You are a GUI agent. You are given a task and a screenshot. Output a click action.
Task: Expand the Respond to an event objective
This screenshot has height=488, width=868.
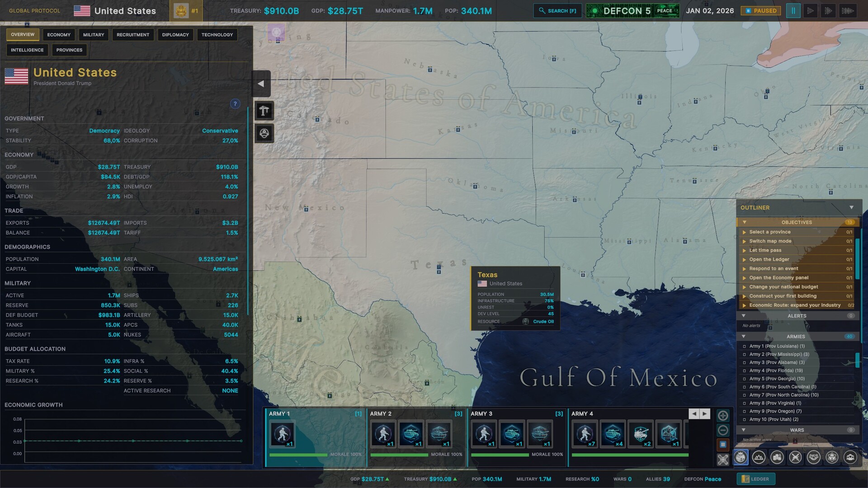point(745,268)
